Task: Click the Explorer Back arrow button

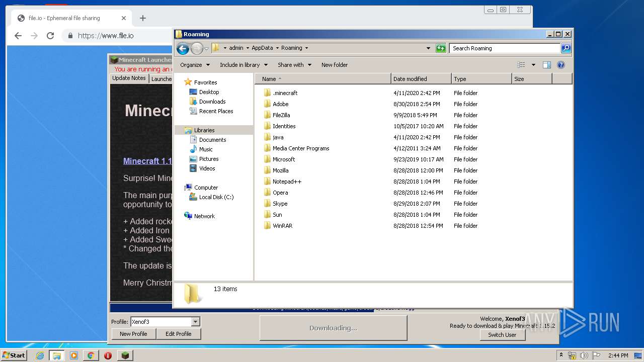Action: pyautogui.click(x=183, y=48)
